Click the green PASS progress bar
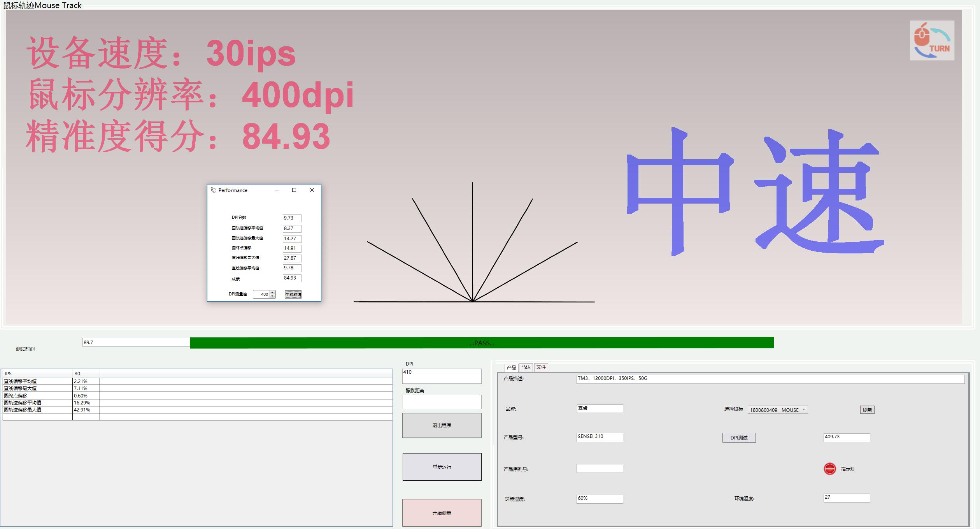The height and width of the screenshot is (529, 980). (482, 343)
